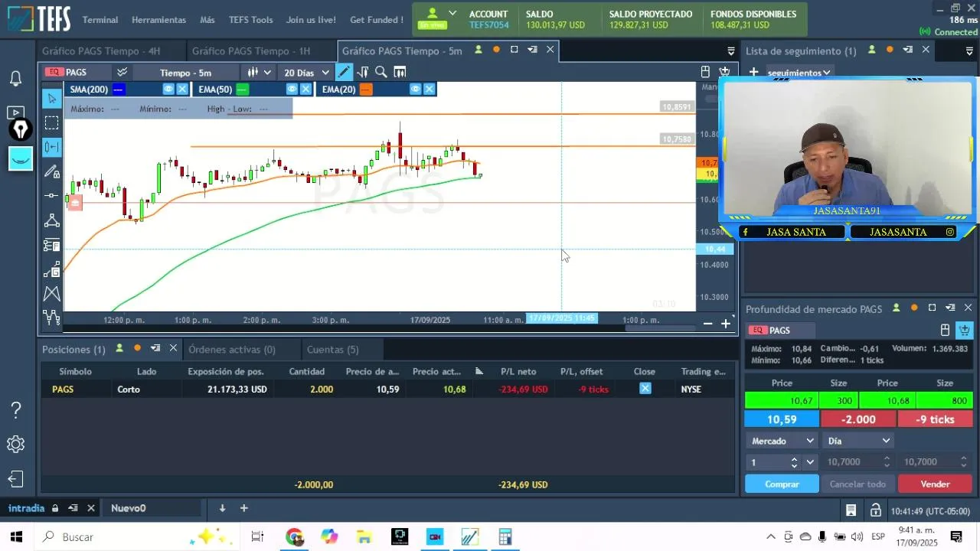Select the pitchfork pattern tool

(x=51, y=293)
